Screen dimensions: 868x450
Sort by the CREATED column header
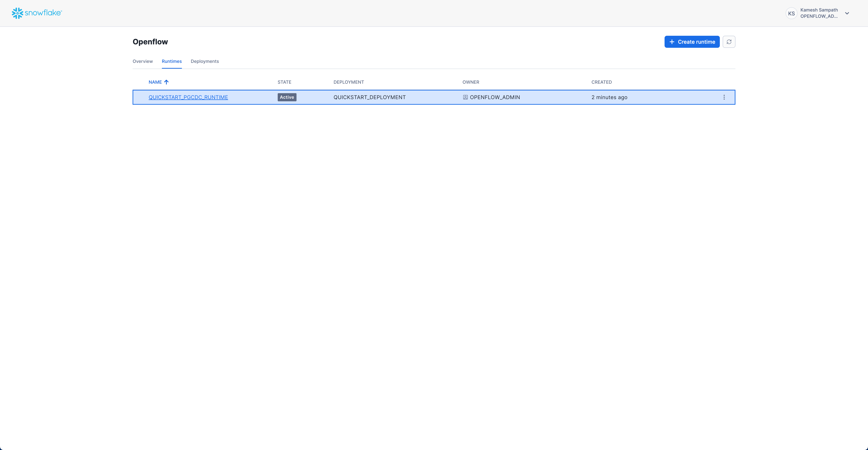[601, 82]
